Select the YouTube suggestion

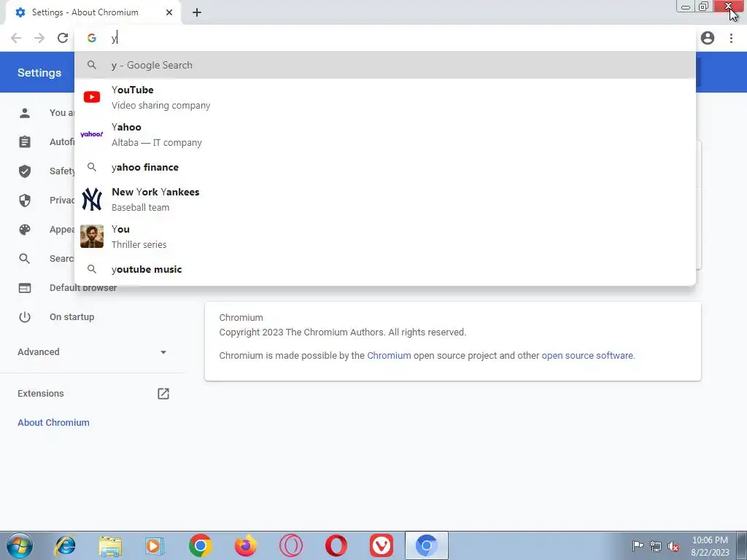(385, 97)
